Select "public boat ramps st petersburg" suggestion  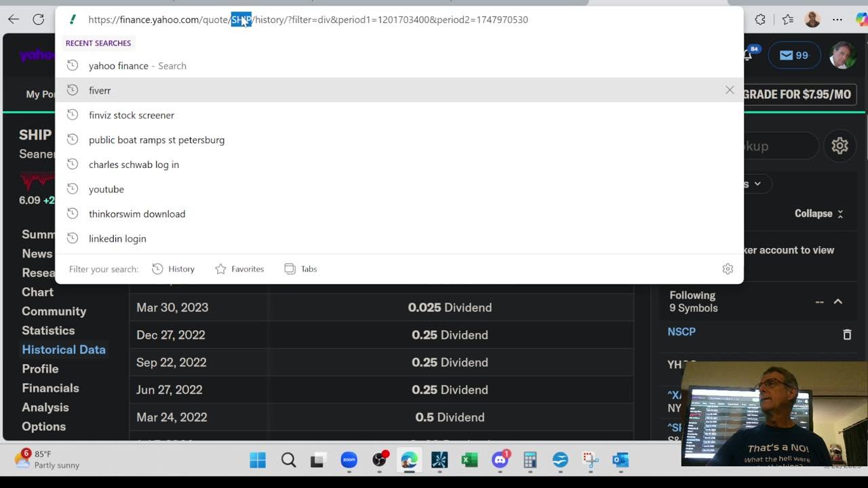[399, 140]
